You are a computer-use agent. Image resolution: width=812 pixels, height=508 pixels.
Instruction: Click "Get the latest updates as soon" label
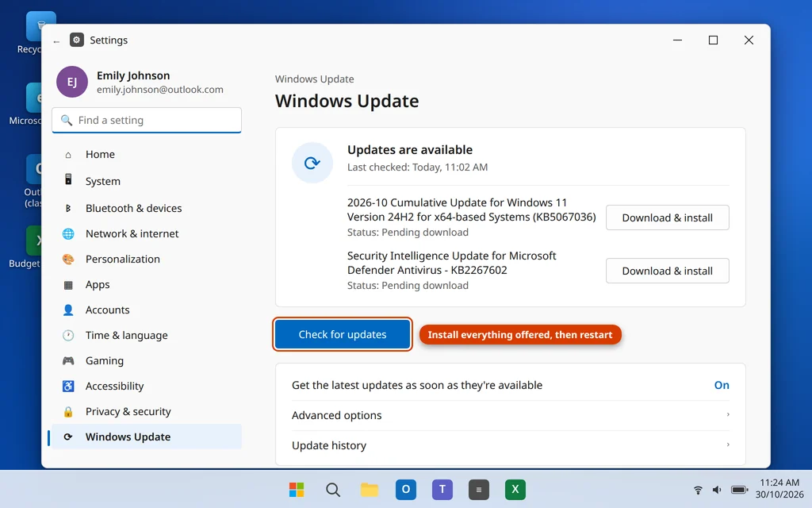click(x=417, y=385)
